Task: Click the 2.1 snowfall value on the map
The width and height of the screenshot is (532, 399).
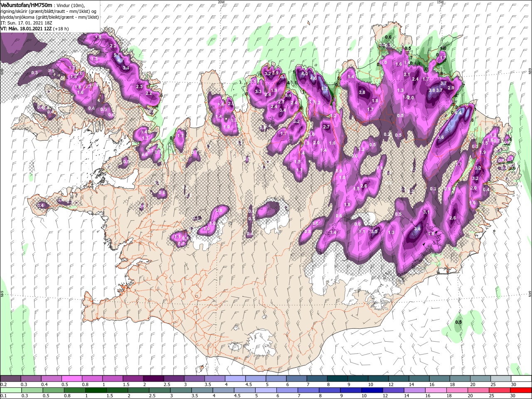Action: 407,74
